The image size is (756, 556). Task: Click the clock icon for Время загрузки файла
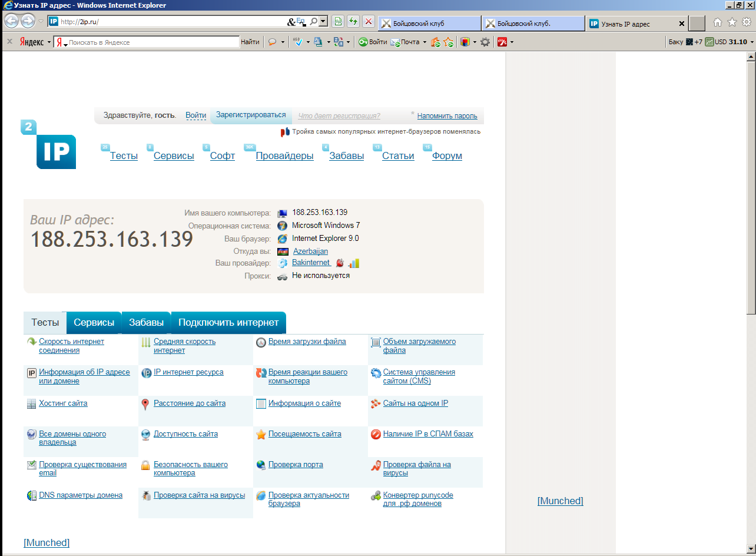261,342
